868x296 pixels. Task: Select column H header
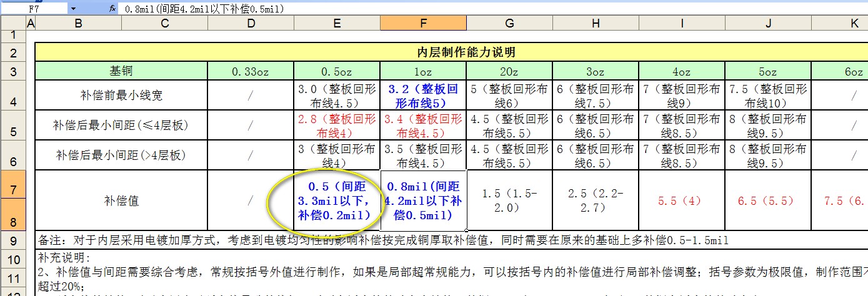(x=596, y=23)
